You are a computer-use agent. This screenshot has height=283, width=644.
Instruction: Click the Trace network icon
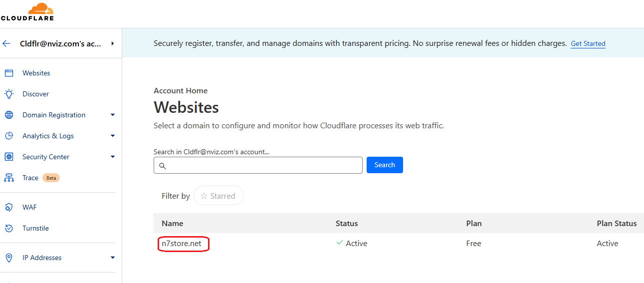[9, 178]
